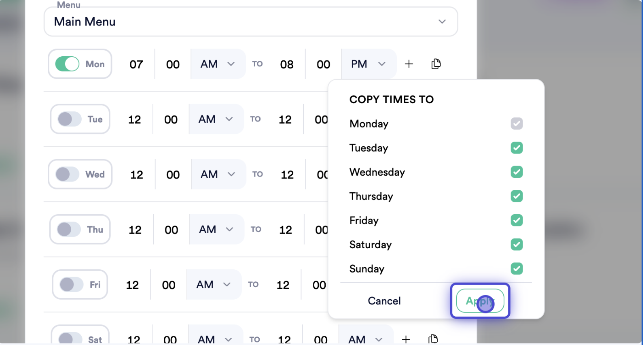
Task: Uncheck the Friday checkbox
Action: click(x=517, y=220)
